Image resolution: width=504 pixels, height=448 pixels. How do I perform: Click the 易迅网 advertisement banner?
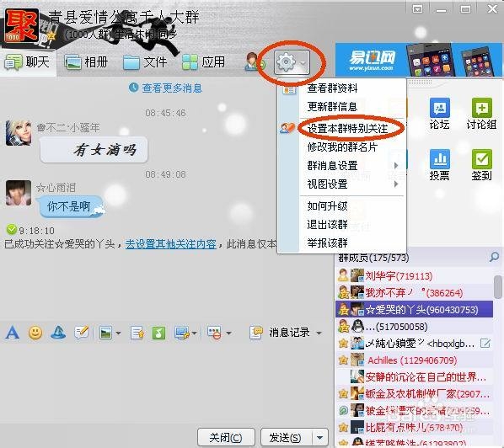(x=419, y=60)
